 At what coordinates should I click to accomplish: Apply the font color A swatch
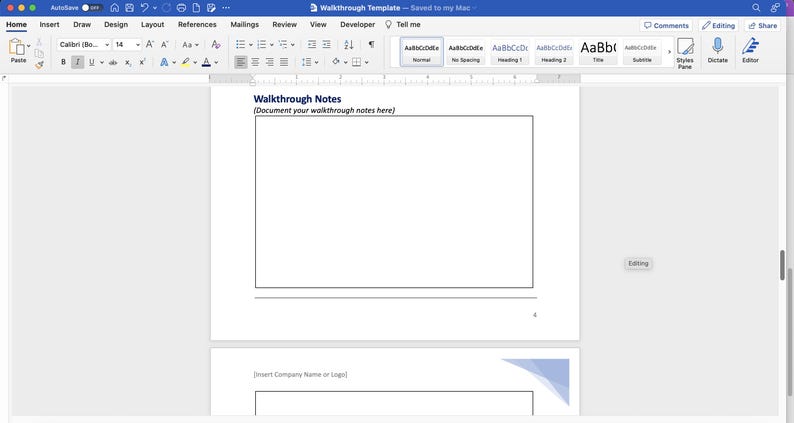click(206, 62)
